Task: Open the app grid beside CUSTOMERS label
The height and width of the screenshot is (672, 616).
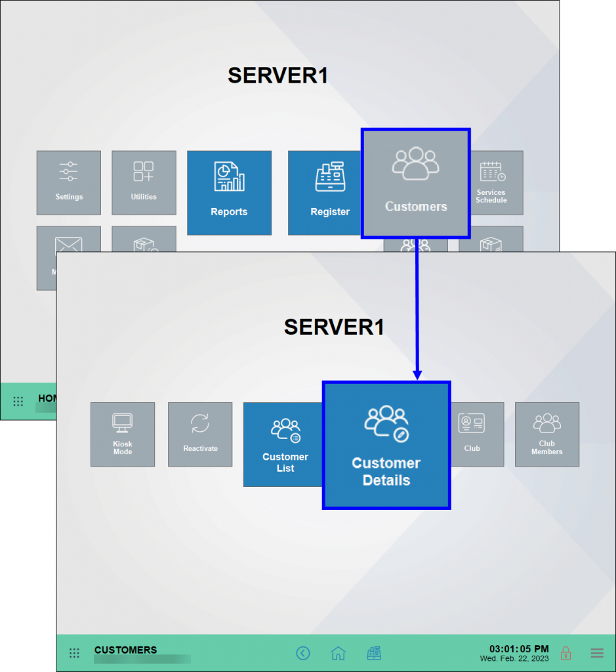Action: 75,653
